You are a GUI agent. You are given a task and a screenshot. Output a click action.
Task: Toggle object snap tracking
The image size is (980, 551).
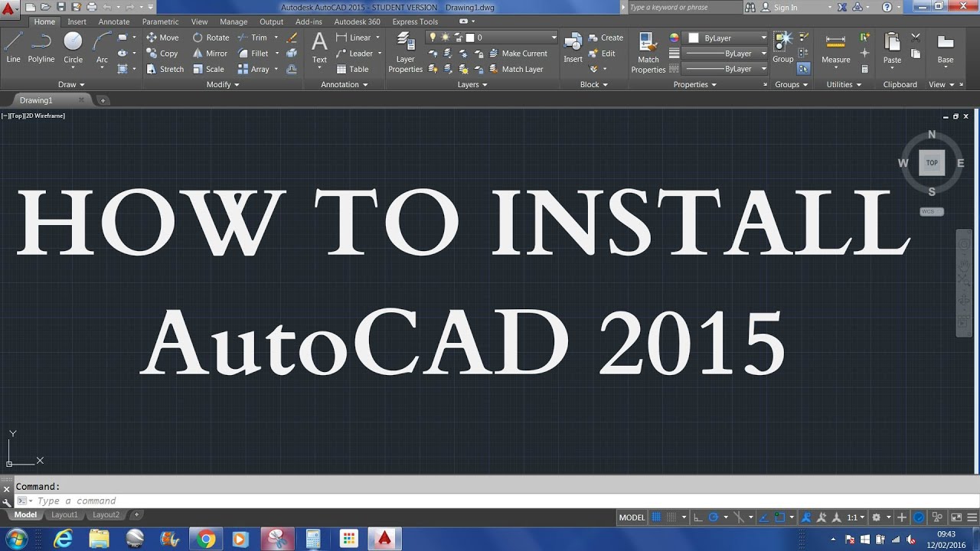click(x=763, y=517)
